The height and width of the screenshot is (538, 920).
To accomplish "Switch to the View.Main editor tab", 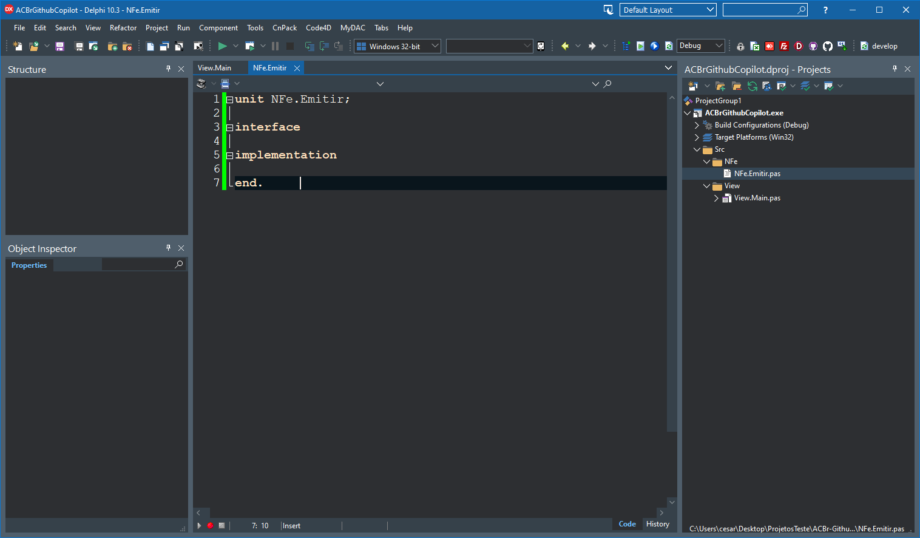I will point(214,68).
